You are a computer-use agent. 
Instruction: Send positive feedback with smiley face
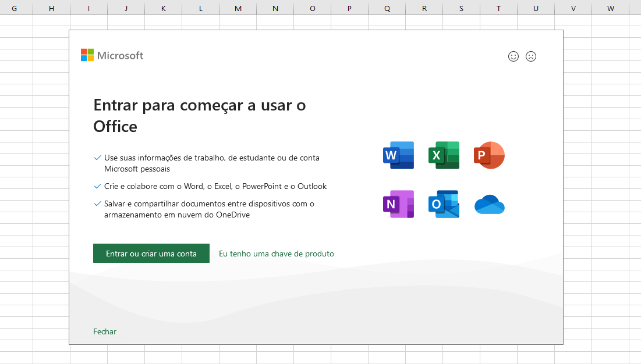pos(513,56)
